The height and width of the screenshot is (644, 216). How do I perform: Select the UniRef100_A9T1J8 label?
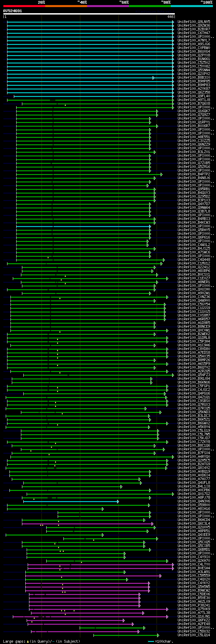[194, 100]
